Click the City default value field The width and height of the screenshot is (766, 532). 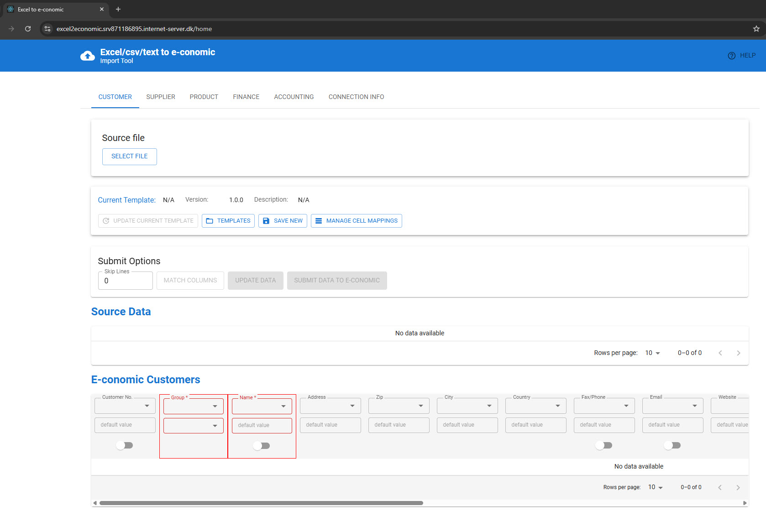coord(467,425)
